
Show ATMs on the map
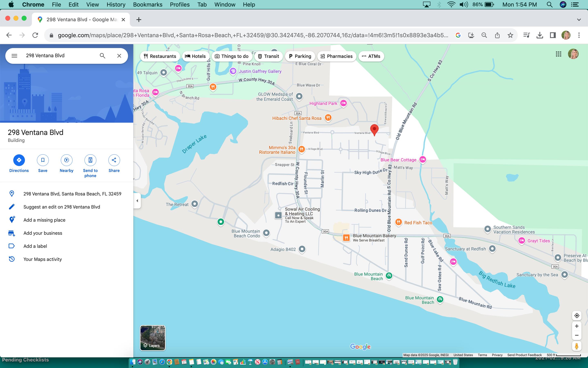(x=371, y=56)
